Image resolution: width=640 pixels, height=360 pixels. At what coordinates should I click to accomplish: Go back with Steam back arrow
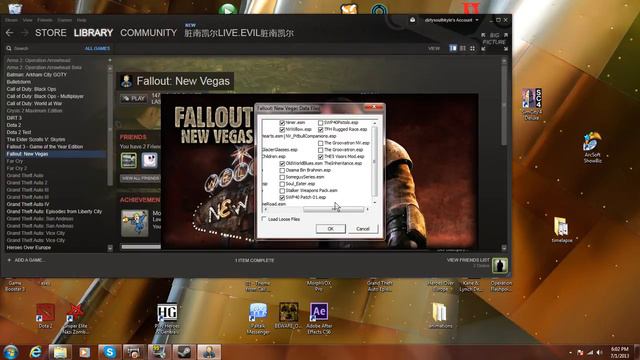click(10, 33)
